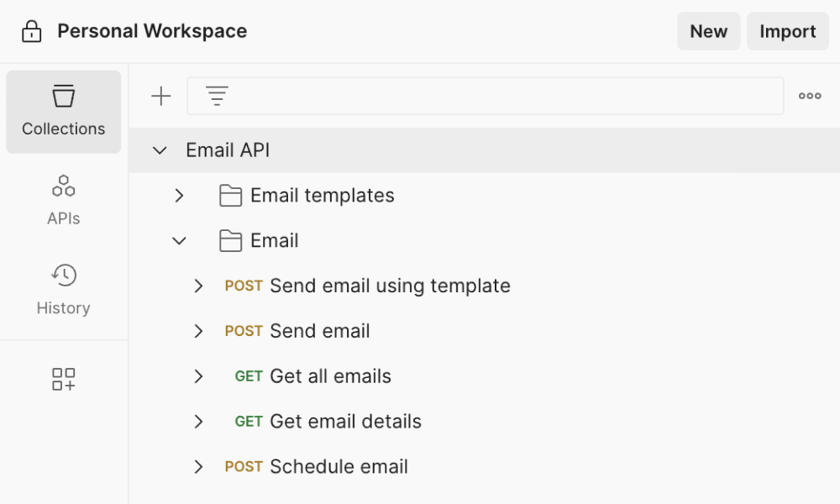
Task: Open the Email templates folder icon
Action: pyautogui.click(x=230, y=195)
